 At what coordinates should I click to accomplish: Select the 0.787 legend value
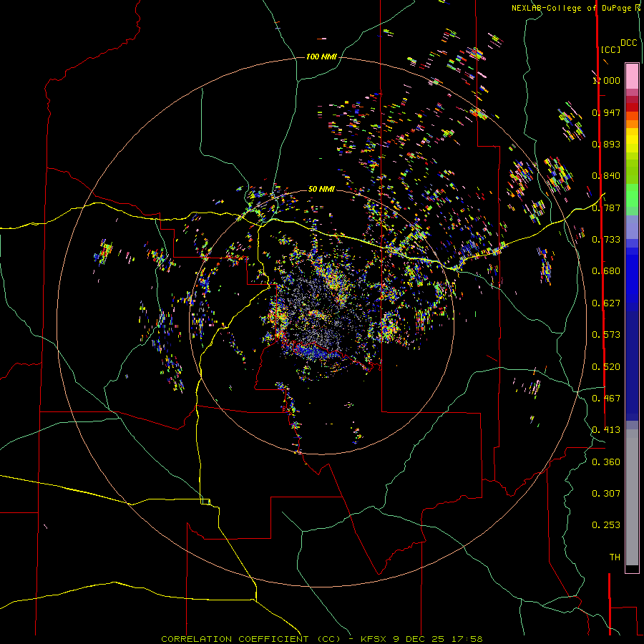tap(606, 208)
